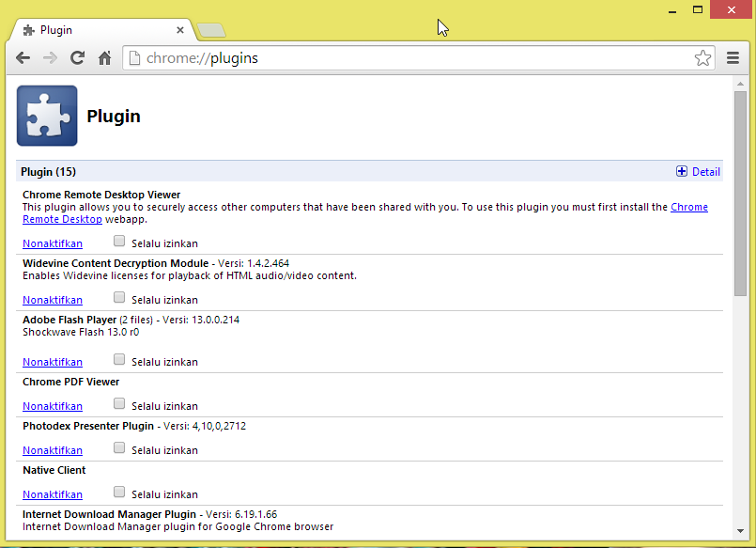Disable Native Client via Nonaktifkan
The width and height of the screenshot is (756, 548).
53,495
